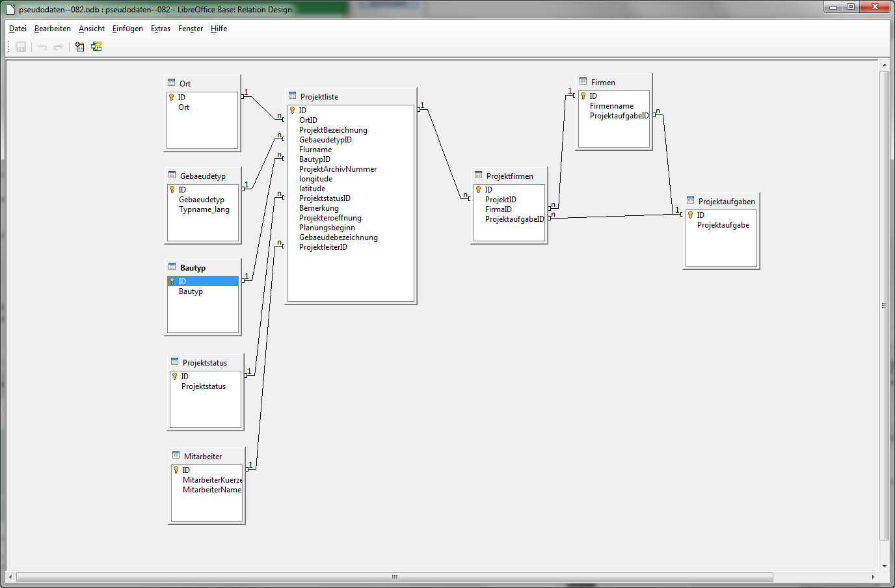Image resolution: width=895 pixels, height=588 pixels.
Task: Click the horizontal scrollbar left arrow
Action: tap(10, 577)
